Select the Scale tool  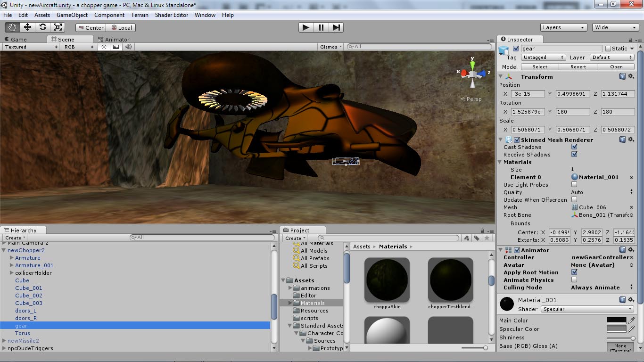58,27
